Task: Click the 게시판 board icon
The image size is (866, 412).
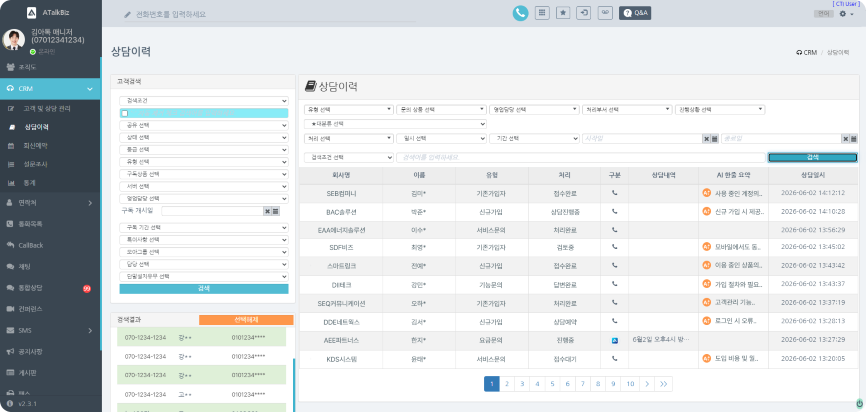Action: (x=9, y=373)
